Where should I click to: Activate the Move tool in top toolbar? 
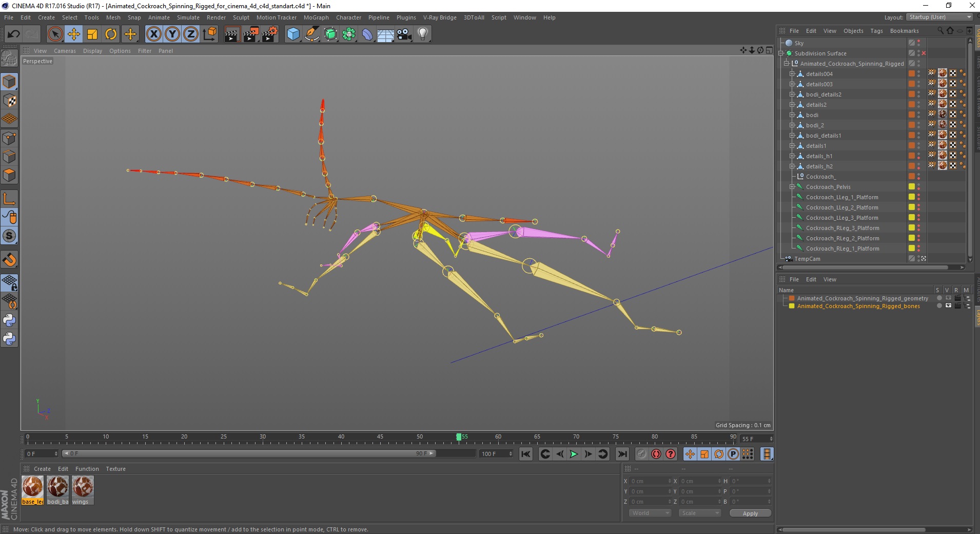click(x=74, y=34)
